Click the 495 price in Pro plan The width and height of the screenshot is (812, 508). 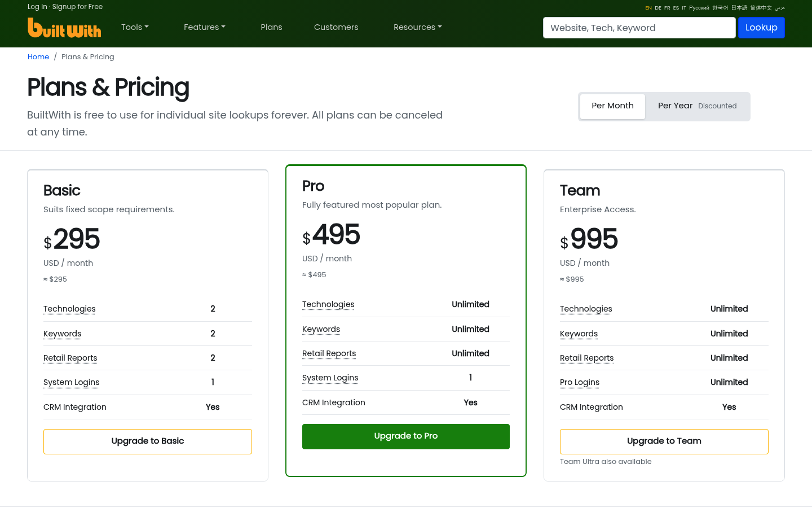336,234
